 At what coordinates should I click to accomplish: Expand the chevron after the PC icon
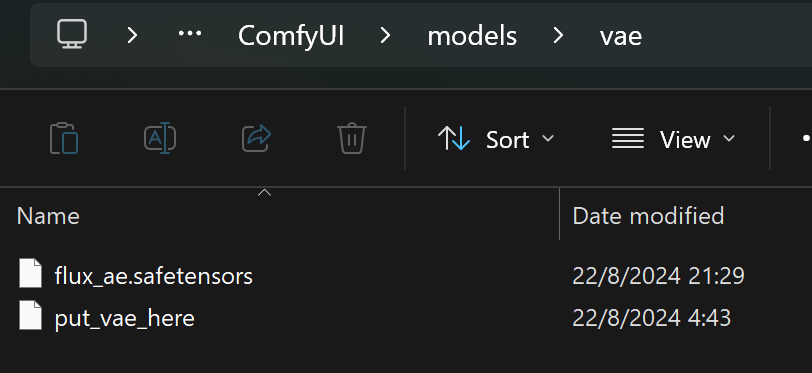click(133, 35)
